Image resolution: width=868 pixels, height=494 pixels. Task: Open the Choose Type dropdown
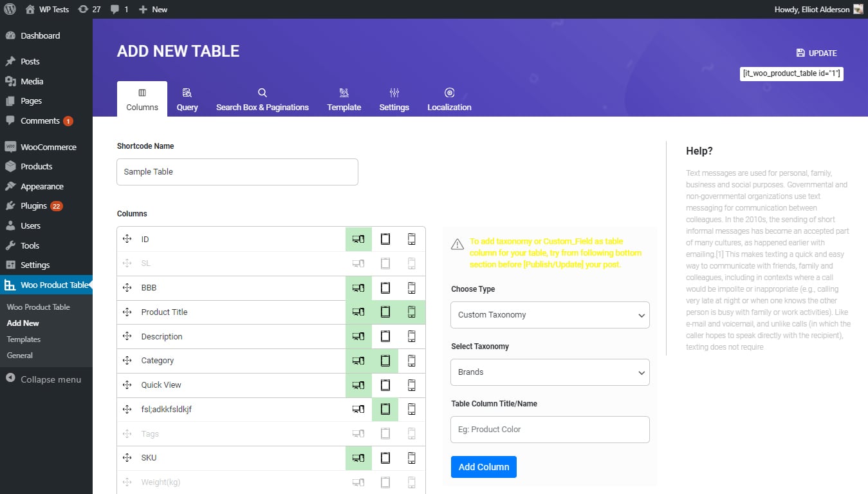tap(549, 315)
